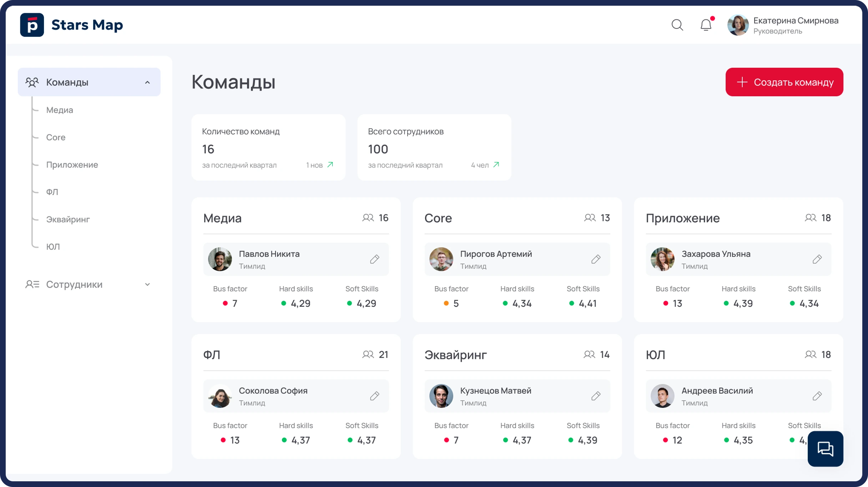868x487 pixels.
Task: Open Екатерина Смирнова profile name
Action: pos(796,21)
